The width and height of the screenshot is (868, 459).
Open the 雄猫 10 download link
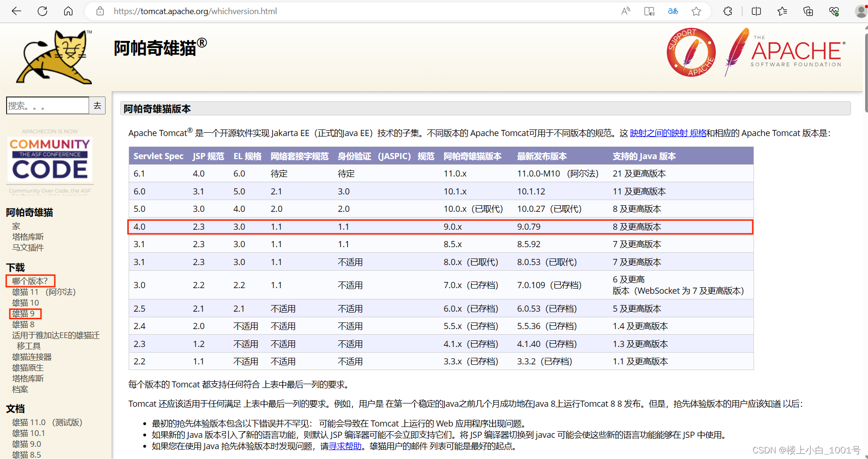(25, 303)
